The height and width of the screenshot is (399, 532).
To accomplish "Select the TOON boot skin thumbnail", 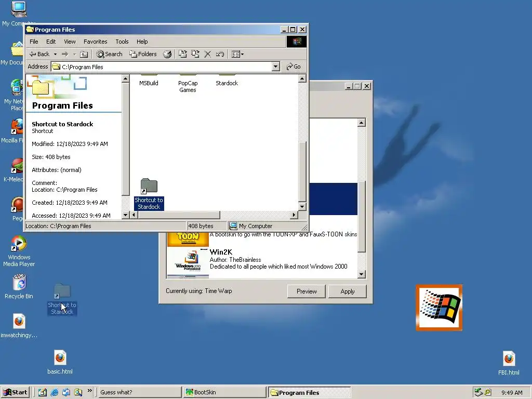I will (x=188, y=239).
